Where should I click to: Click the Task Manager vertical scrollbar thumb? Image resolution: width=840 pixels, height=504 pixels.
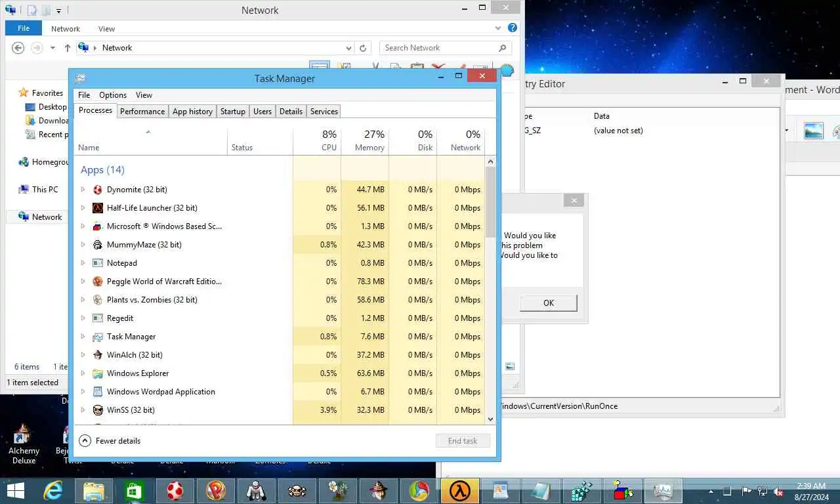pyautogui.click(x=490, y=202)
